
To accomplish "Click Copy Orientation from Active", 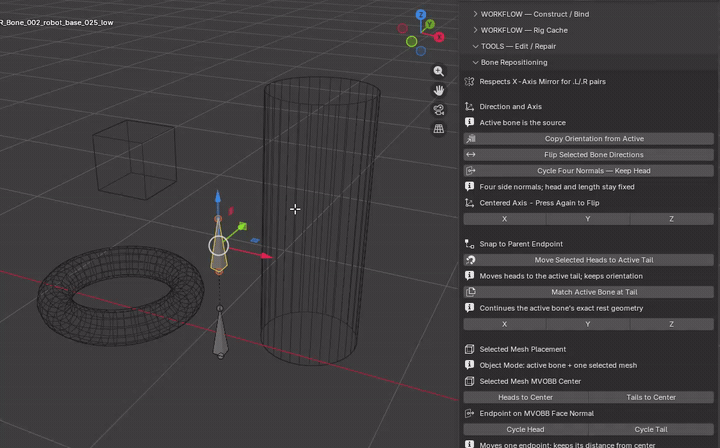I will [x=589, y=139].
